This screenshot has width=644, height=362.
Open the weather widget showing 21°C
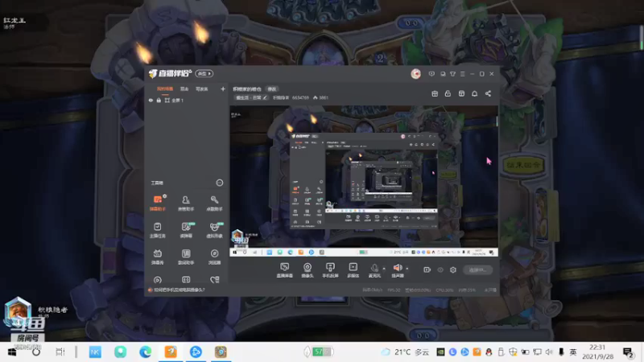pyautogui.click(x=405, y=352)
